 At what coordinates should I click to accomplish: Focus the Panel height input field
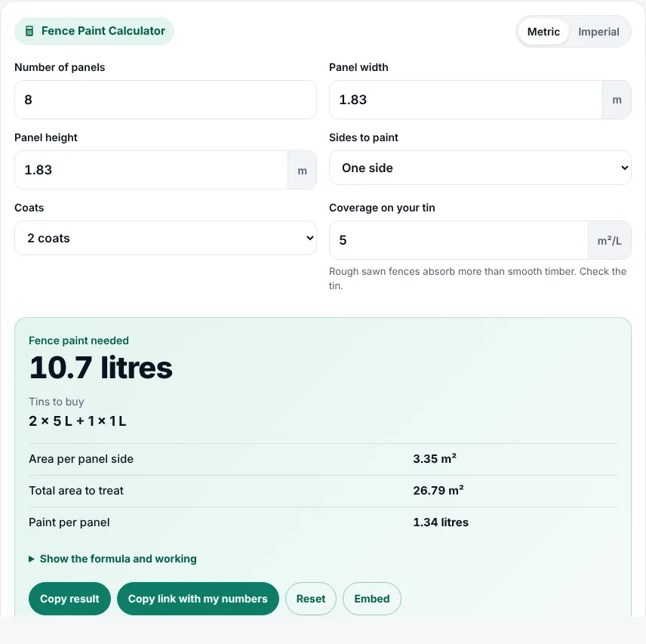pyautogui.click(x=151, y=170)
